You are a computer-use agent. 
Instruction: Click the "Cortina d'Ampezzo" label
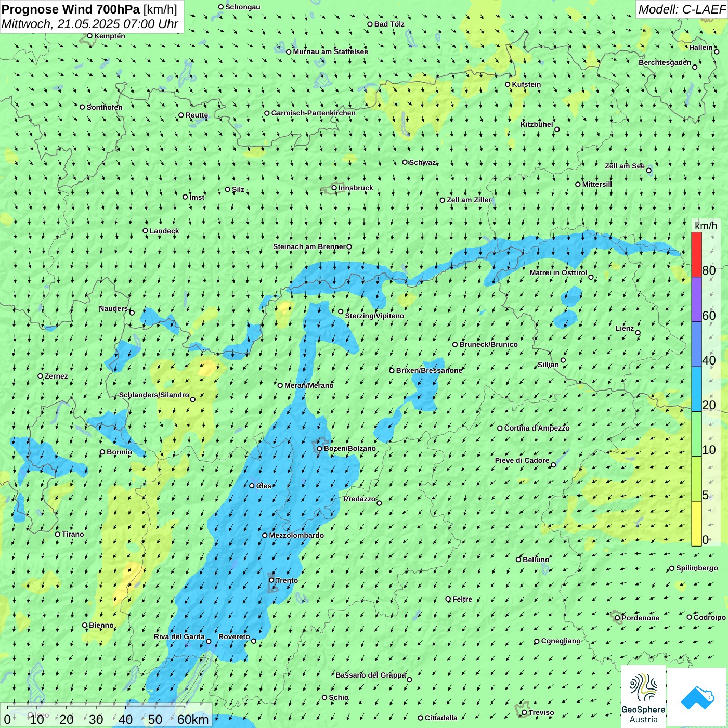(537, 428)
